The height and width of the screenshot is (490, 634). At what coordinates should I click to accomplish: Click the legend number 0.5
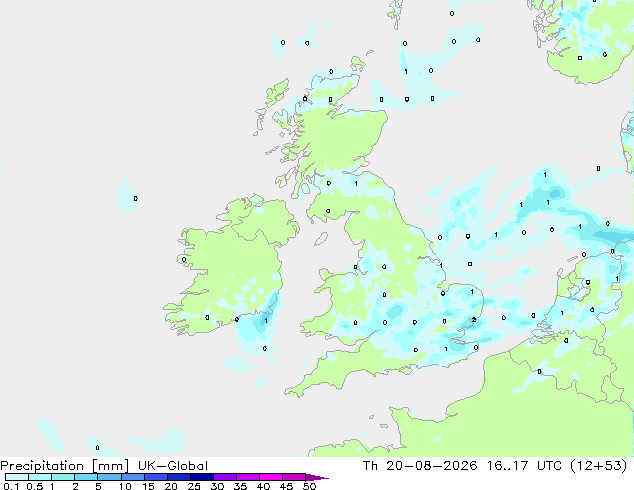click(35, 486)
